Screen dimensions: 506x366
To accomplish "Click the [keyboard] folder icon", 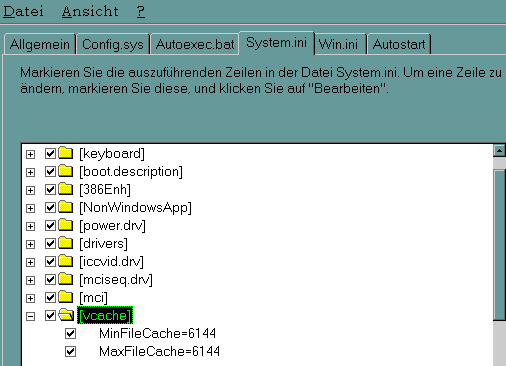I will (66, 153).
